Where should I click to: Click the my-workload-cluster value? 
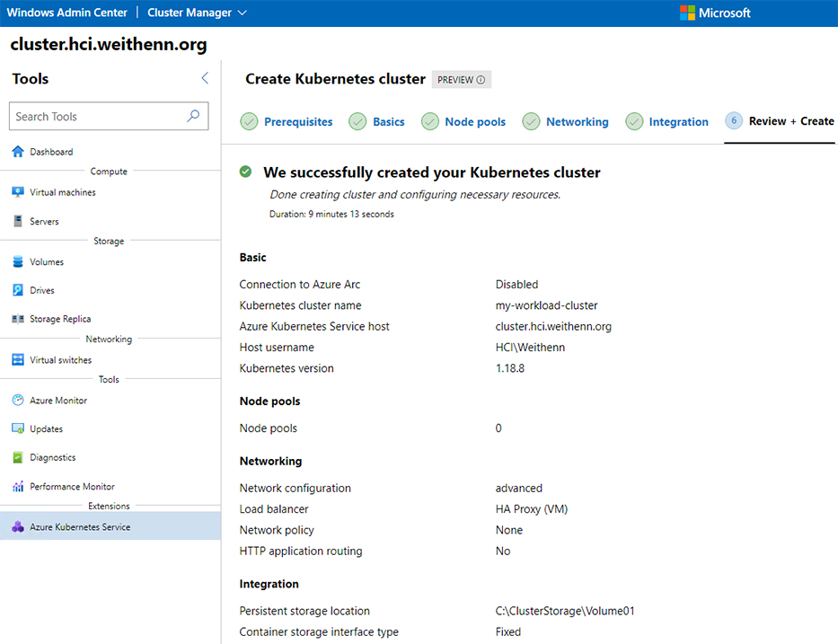(x=546, y=305)
